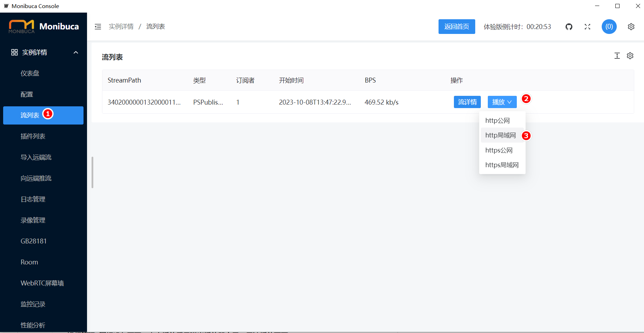Go to 实例详情 via the breadcrumb

pyautogui.click(x=121, y=27)
